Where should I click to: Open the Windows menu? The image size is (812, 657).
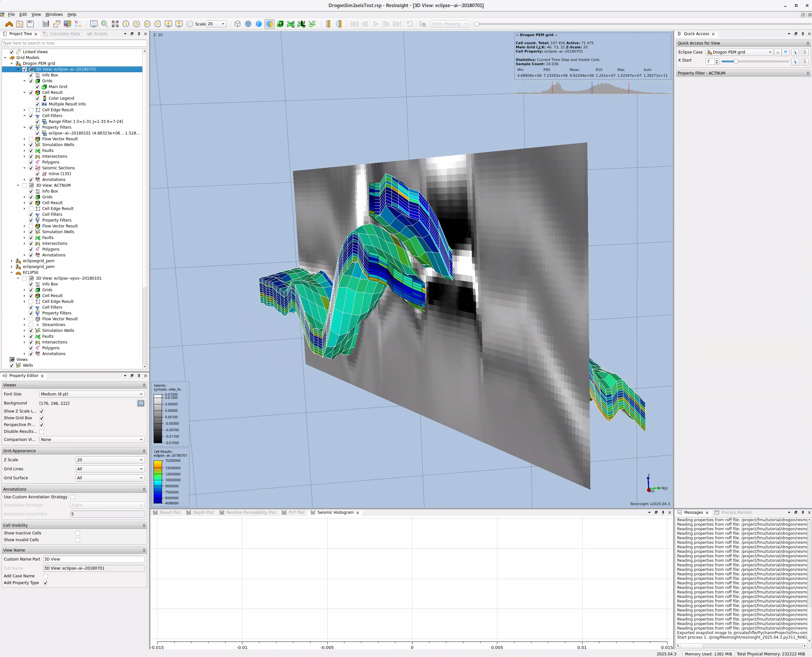(54, 15)
